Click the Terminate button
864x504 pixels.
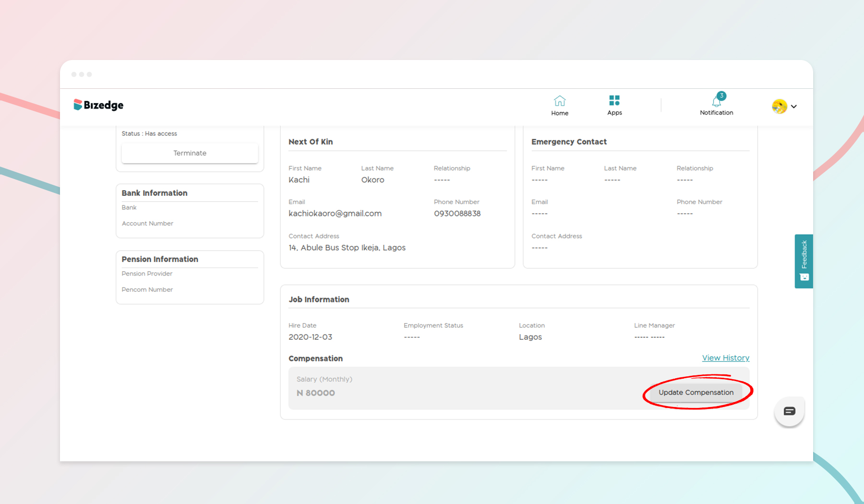(x=190, y=153)
